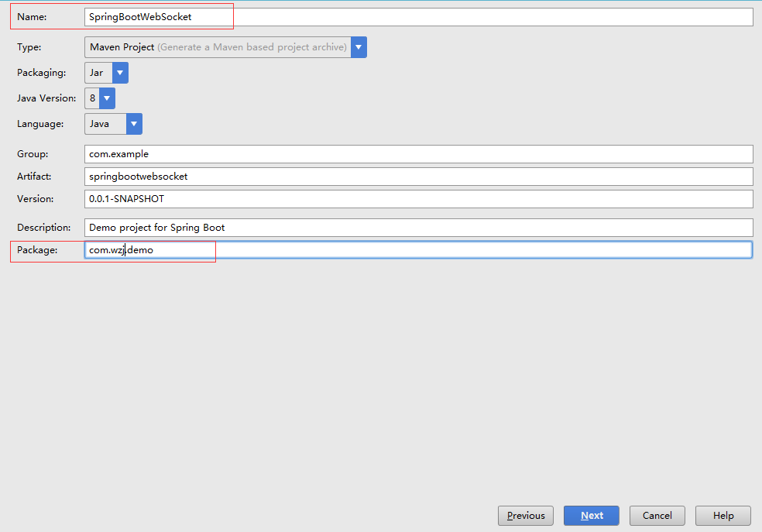
Task: Click the Description field with Demo project text
Action: [x=418, y=228]
